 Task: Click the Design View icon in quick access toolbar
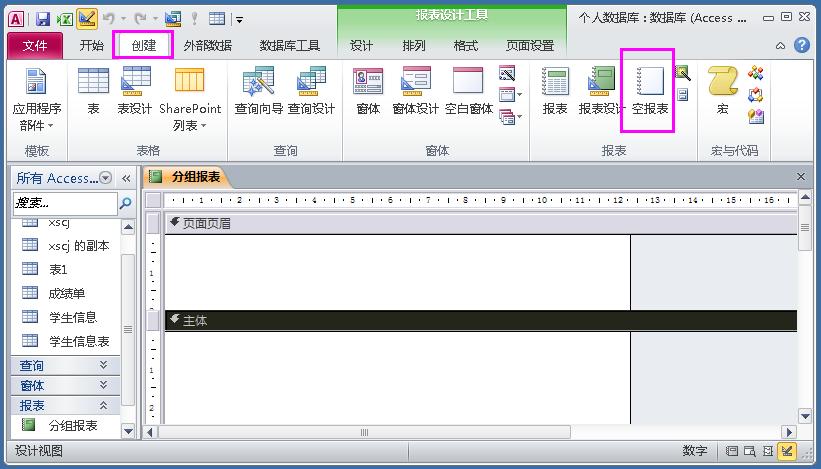coord(87,19)
